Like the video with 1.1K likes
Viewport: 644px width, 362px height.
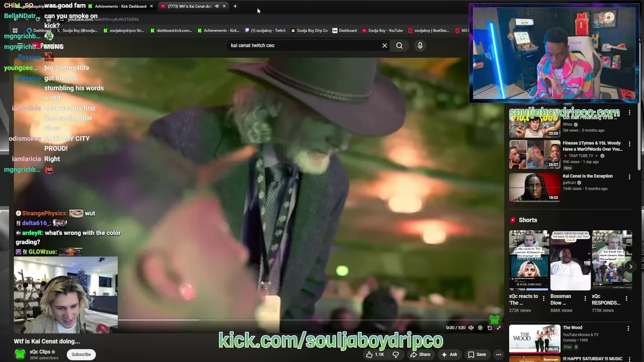pos(375,354)
